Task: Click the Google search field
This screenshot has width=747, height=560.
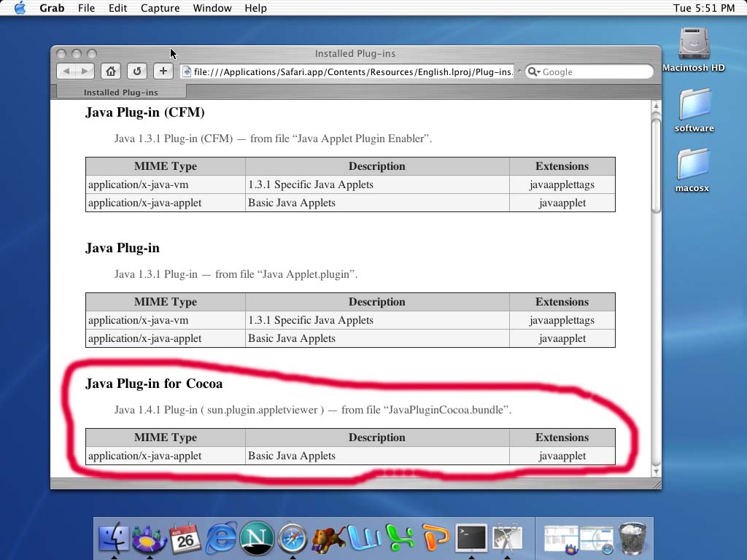Action: pyautogui.click(x=595, y=71)
